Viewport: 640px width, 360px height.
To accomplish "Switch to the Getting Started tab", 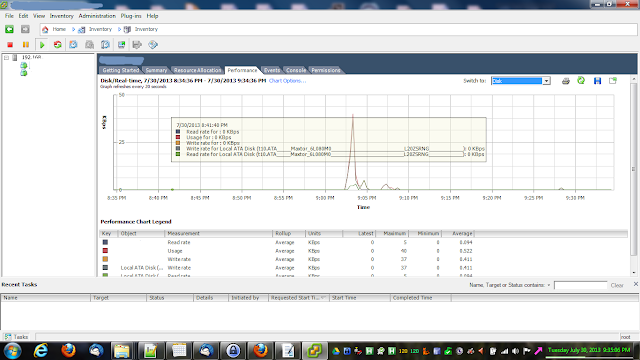I will [x=120, y=70].
